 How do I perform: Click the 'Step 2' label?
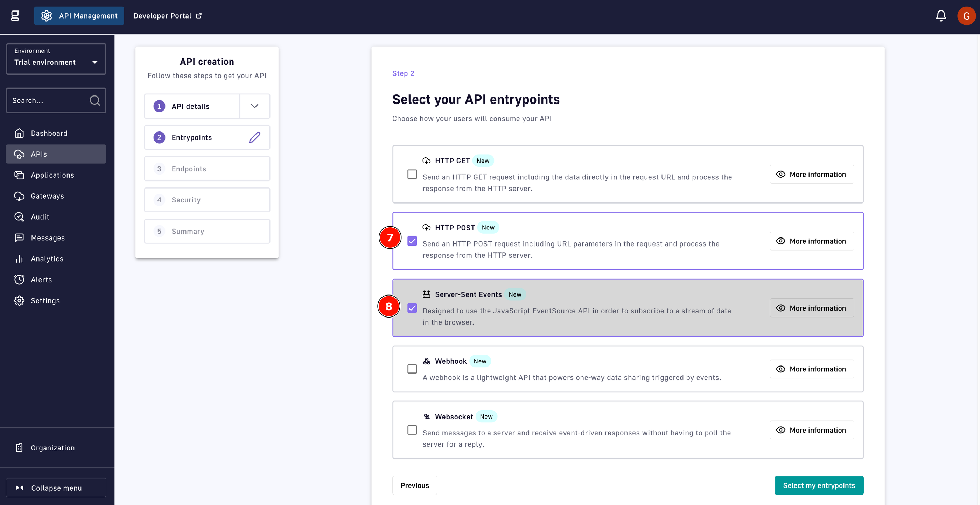[x=403, y=73]
